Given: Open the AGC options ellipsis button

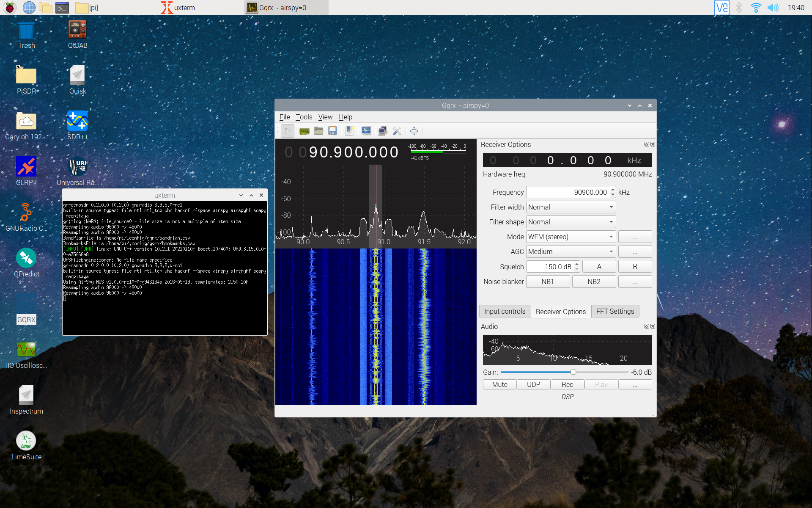Looking at the screenshot, I should click(x=635, y=251).
